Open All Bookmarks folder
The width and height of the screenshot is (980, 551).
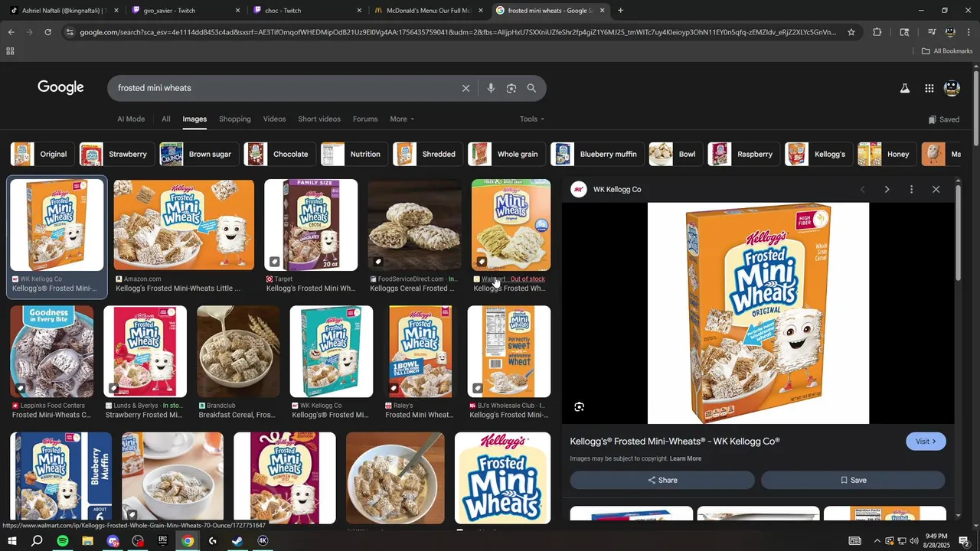click(x=947, y=51)
